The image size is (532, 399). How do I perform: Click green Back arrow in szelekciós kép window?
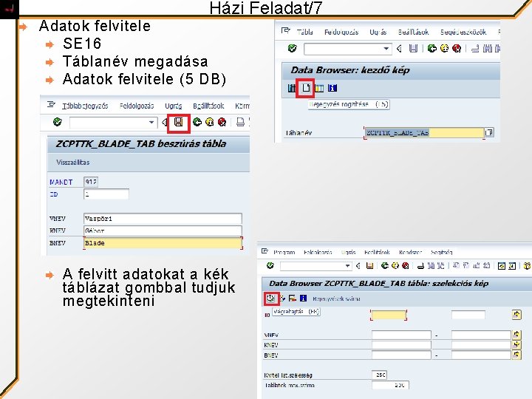click(385, 266)
